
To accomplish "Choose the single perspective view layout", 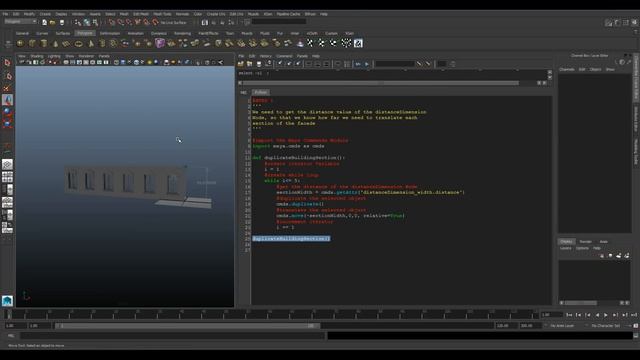I will click(x=7, y=164).
